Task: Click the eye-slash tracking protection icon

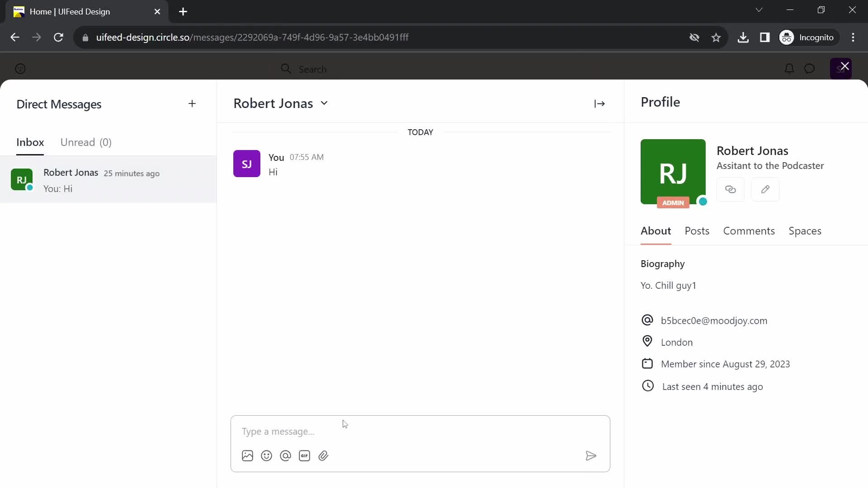Action: tap(694, 38)
